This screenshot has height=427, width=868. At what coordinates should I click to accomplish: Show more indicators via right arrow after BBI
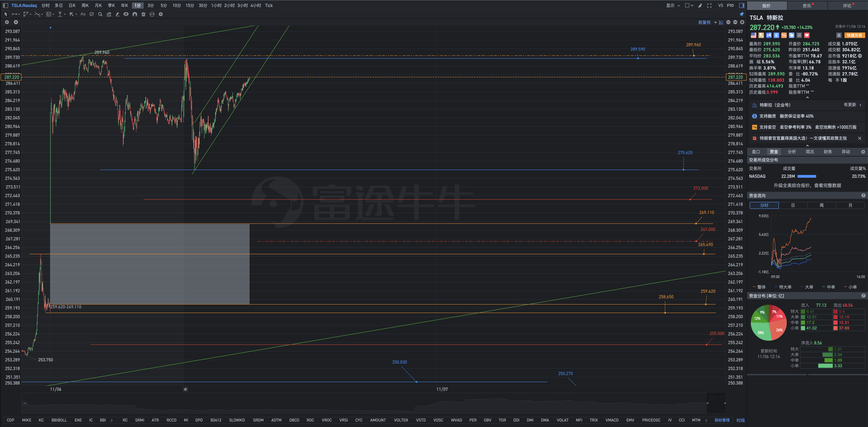pyautogui.click(x=112, y=420)
